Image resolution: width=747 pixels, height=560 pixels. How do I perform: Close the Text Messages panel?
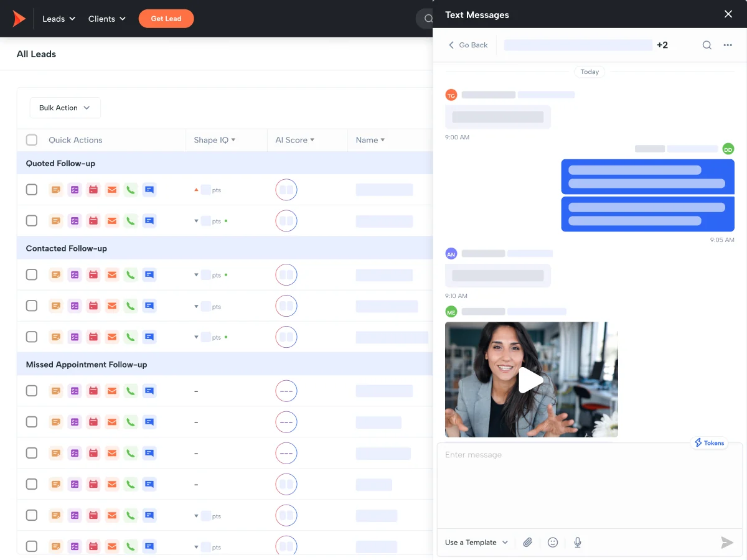coord(728,14)
